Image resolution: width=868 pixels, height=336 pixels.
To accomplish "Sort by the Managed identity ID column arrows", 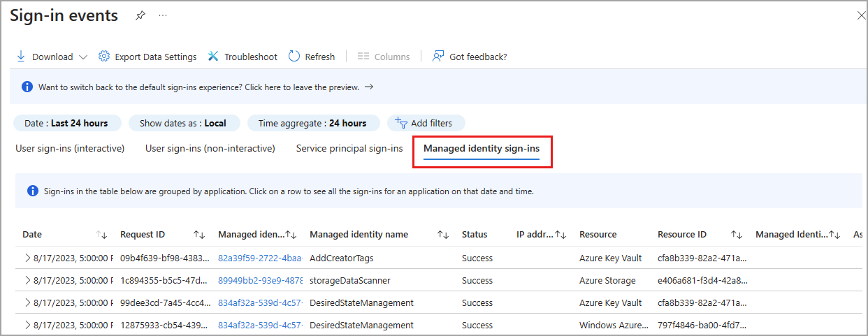I will (292, 235).
